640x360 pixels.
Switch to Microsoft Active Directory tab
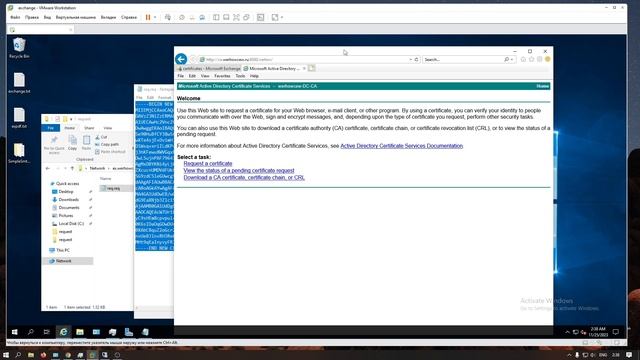(x=274, y=69)
